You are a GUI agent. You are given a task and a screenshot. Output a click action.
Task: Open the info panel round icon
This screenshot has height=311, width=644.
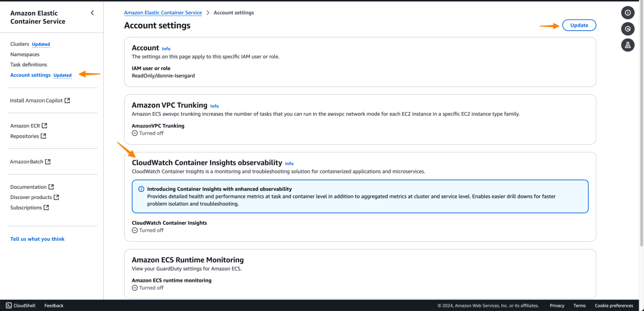(x=627, y=13)
